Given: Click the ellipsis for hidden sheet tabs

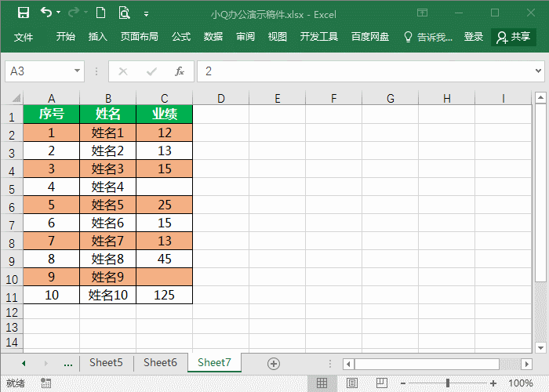Looking at the screenshot, I should click(68, 364).
